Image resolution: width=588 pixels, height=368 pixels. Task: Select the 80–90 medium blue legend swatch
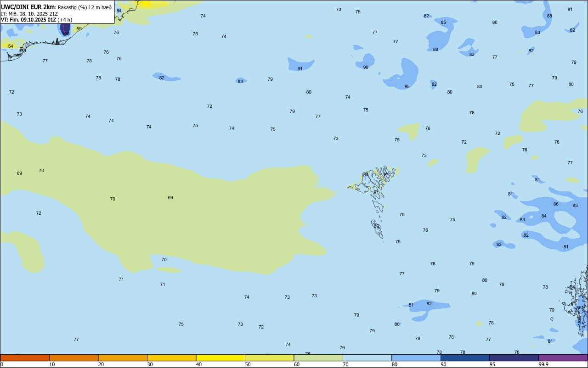[416, 357]
